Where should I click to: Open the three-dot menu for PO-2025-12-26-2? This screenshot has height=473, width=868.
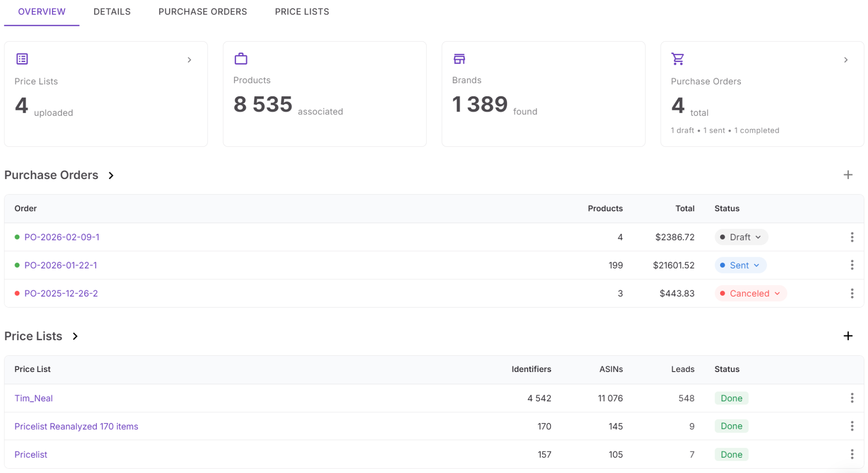coord(852,294)
